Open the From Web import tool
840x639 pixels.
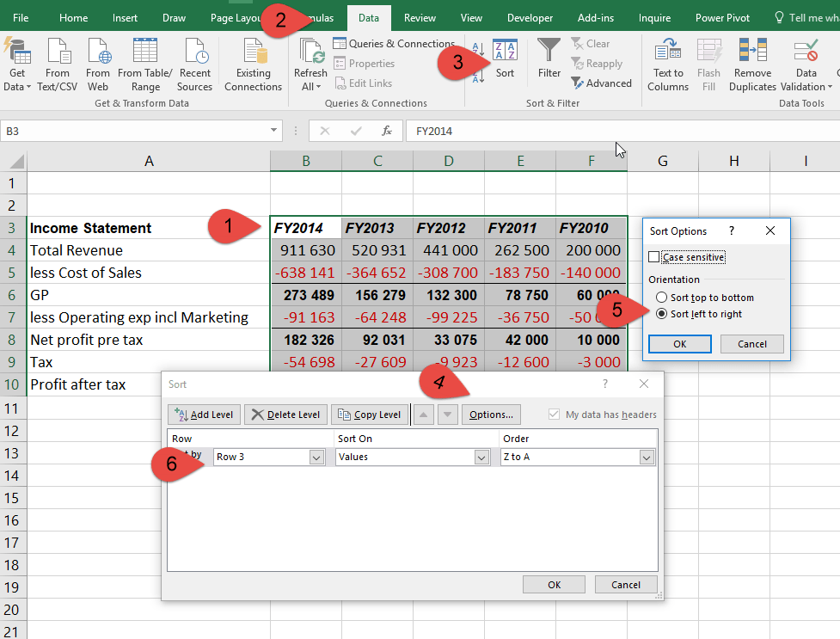pyautogui.click(x=98, y=62)
